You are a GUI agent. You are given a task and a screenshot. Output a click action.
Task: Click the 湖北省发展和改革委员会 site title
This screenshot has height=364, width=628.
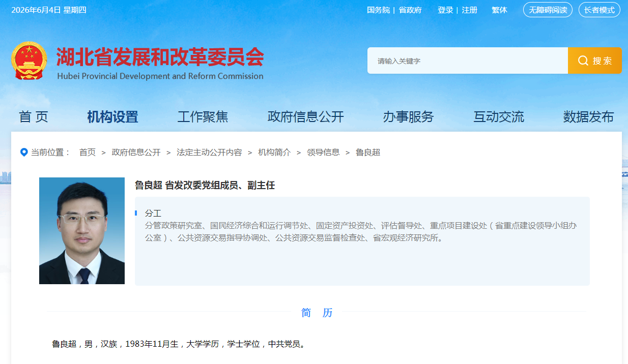click(160, 57)
